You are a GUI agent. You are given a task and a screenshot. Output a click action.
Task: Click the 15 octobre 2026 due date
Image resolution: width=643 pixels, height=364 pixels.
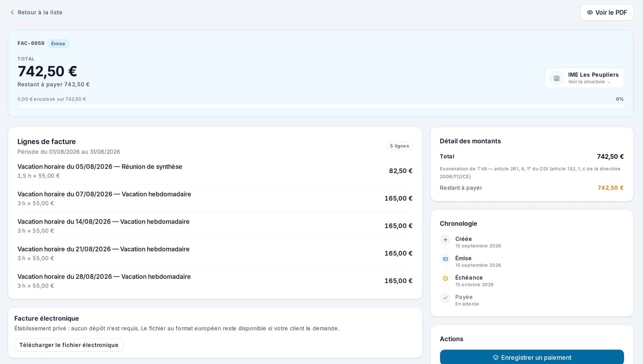(474, 285)
